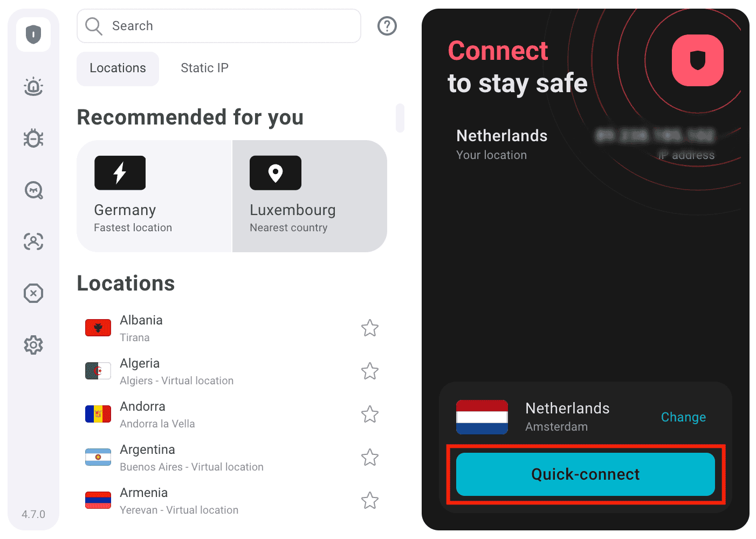
Task: Click the Search input field
Action: (x=219, y=26)
